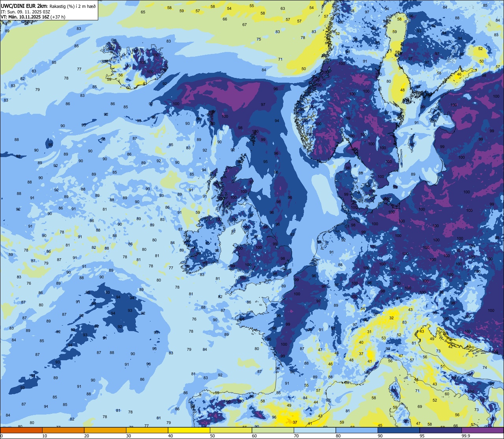This screenshot has height=439, width=504.
Task: Click the legend label '50'
Action: (212, 436)
